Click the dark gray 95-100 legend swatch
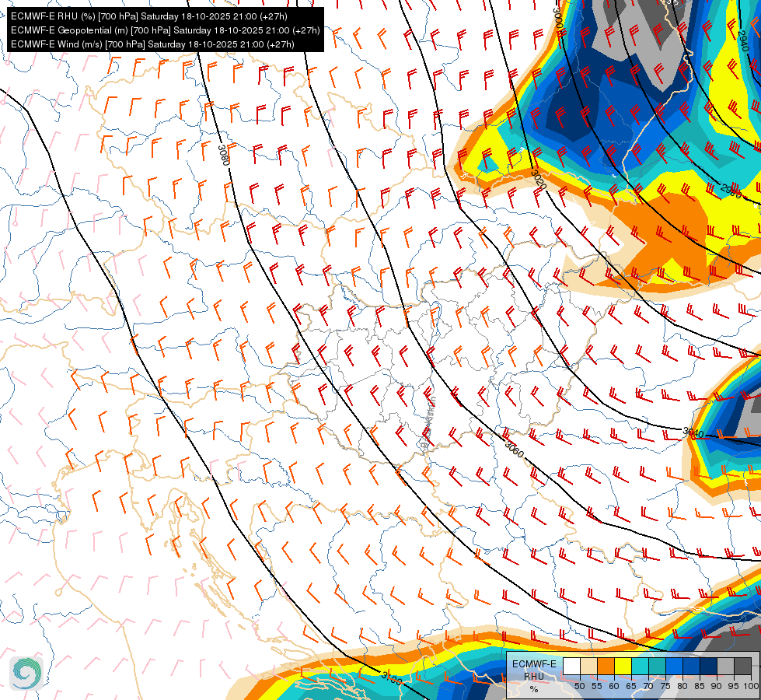 point(742,667)
